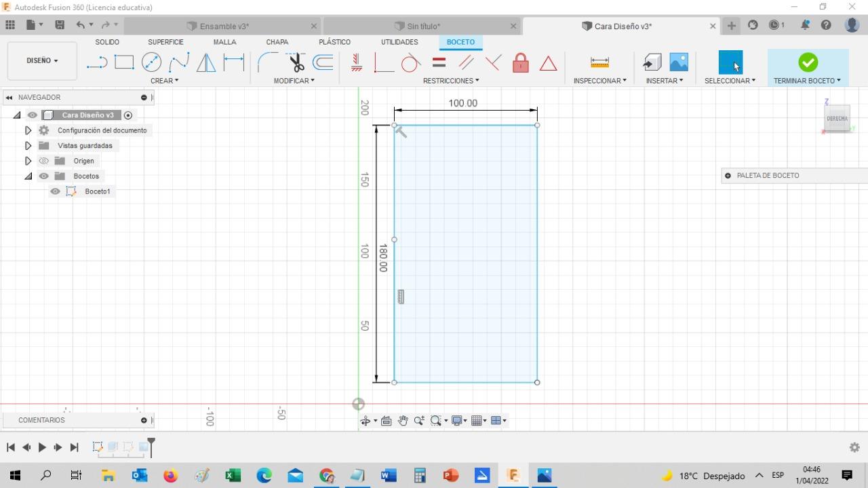
Task: Select the Circle sketch tool
Action: coord(151,62)
